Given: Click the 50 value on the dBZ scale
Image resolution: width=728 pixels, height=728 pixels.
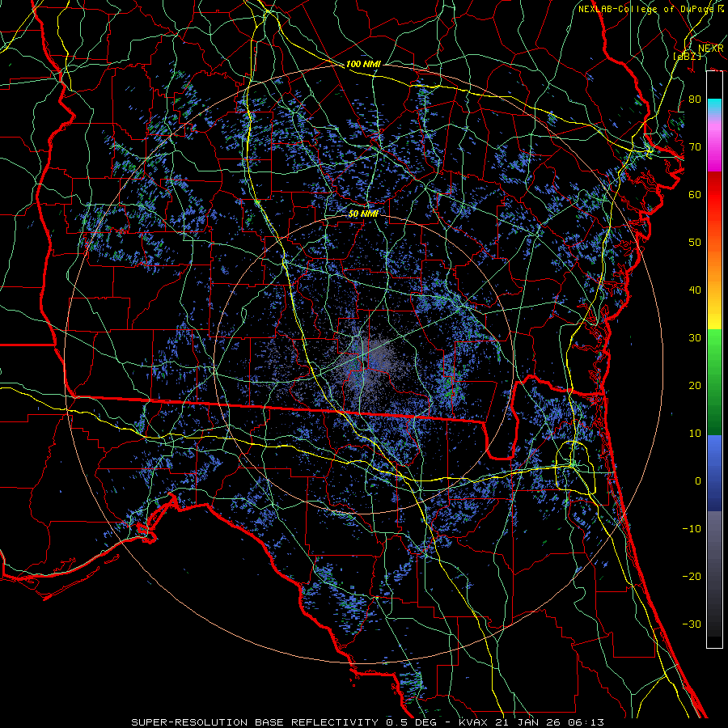Looking at the screenshot, I should (x=695, y=243).
